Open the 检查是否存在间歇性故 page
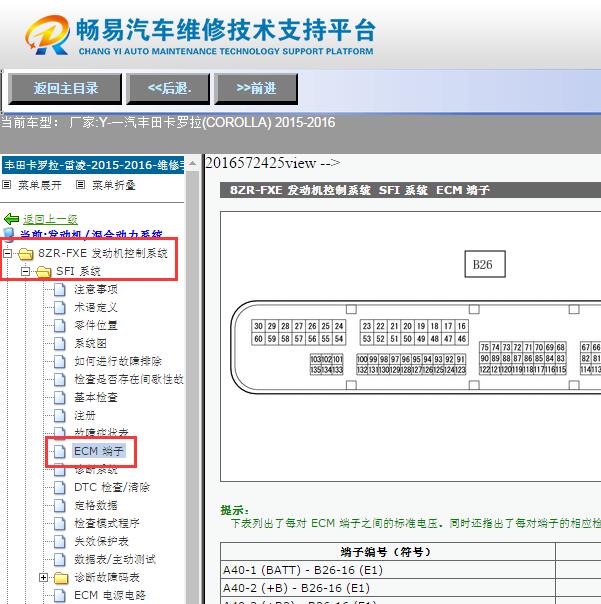 129,379
